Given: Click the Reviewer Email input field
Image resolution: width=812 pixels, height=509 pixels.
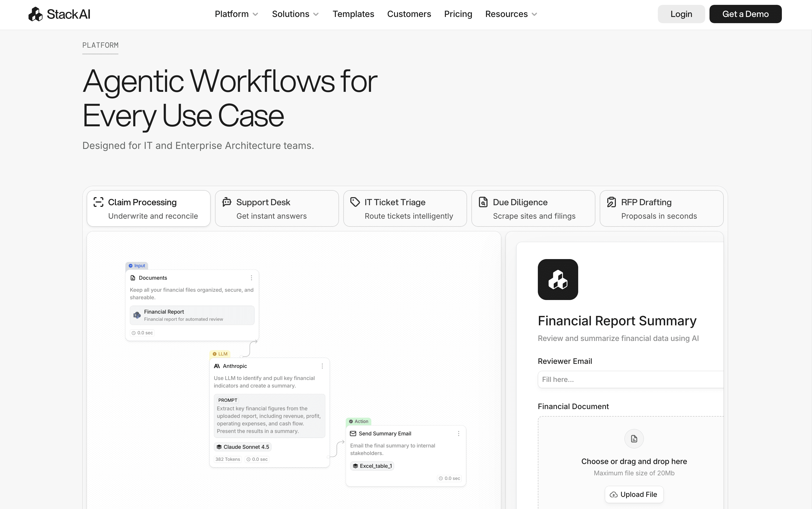Looking at the screenshot, I should pos(630,379).
